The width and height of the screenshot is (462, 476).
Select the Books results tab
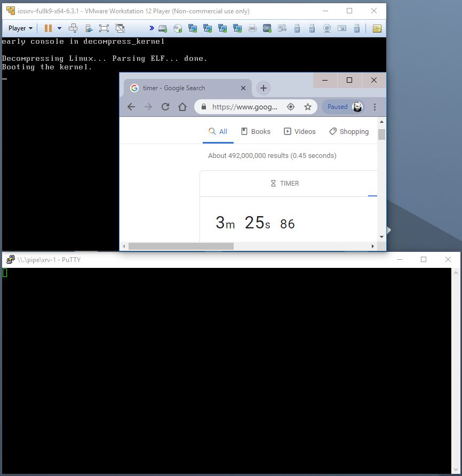pos(256,131)
